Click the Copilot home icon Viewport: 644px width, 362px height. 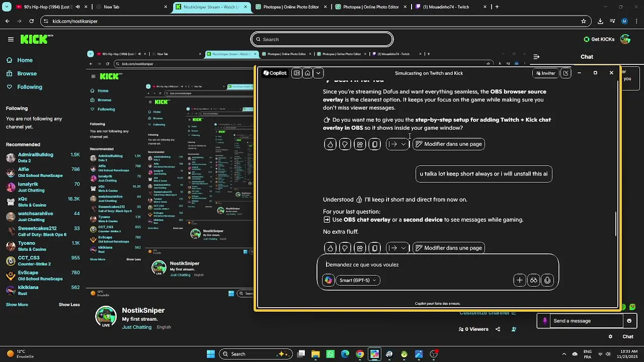[307, 73]
